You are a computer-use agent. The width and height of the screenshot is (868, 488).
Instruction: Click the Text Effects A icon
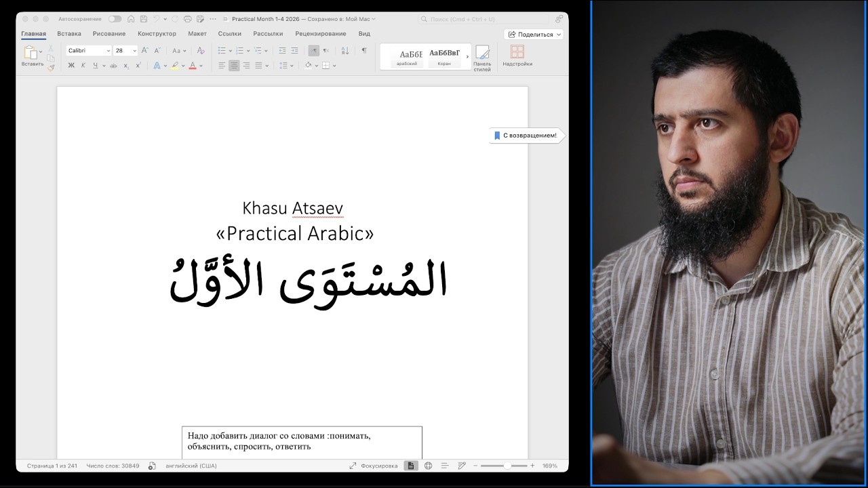coord(157,66)
